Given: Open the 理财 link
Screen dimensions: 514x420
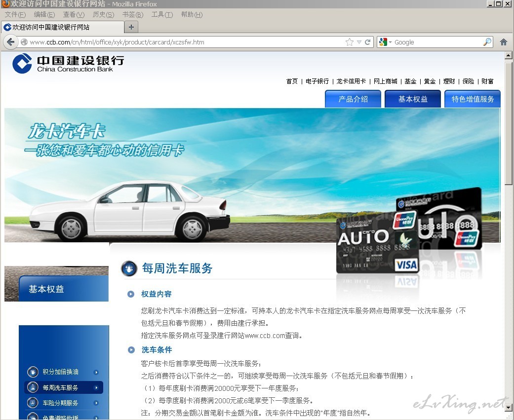Looking at the screenshot, I should tap(449, 81).
